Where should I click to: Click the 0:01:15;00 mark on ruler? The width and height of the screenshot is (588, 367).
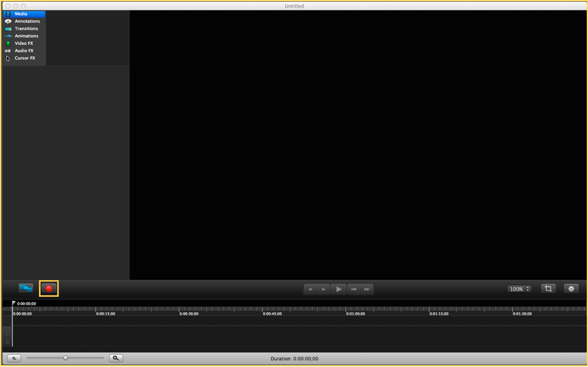coord(439,314)
